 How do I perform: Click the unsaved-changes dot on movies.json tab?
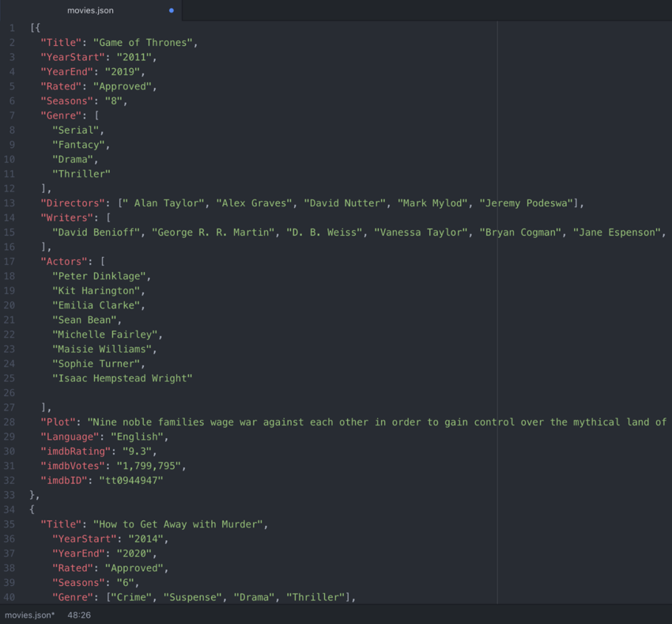(x=172, y=10)
